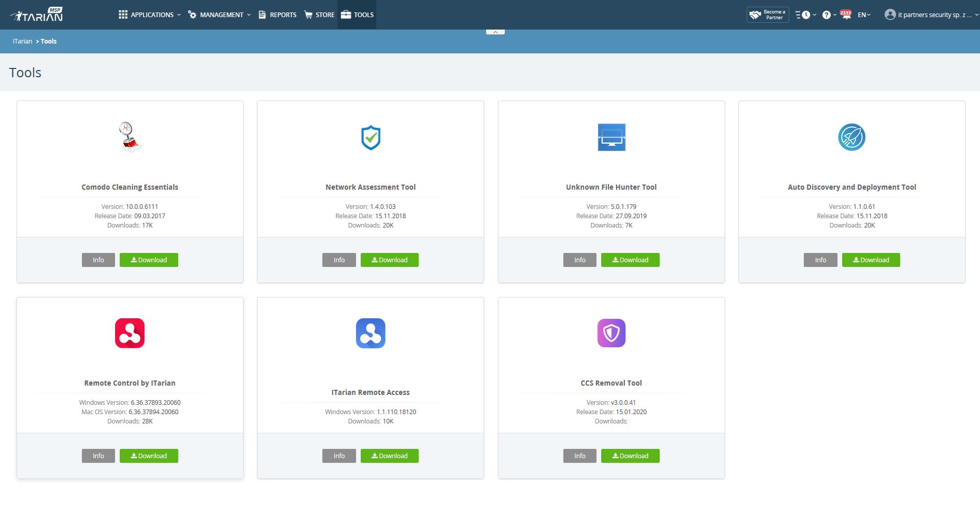Download the CCS Removal Tool

tap(630, 456)
